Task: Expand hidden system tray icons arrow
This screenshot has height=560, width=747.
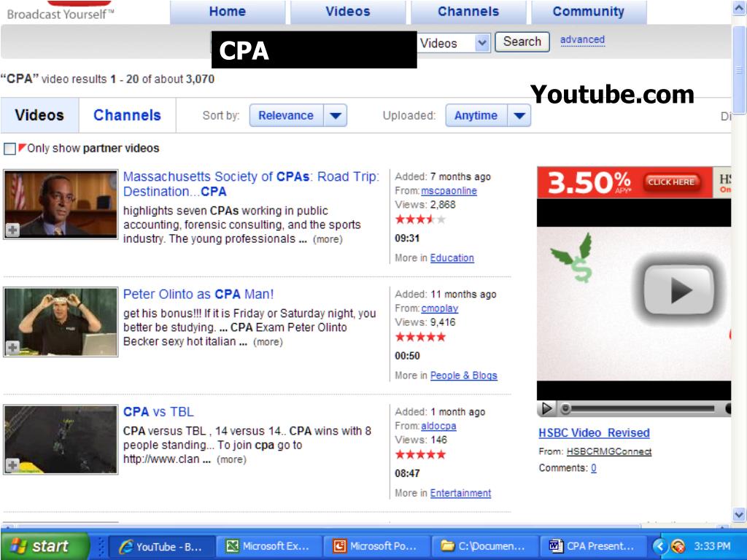Action: (659, 546)
